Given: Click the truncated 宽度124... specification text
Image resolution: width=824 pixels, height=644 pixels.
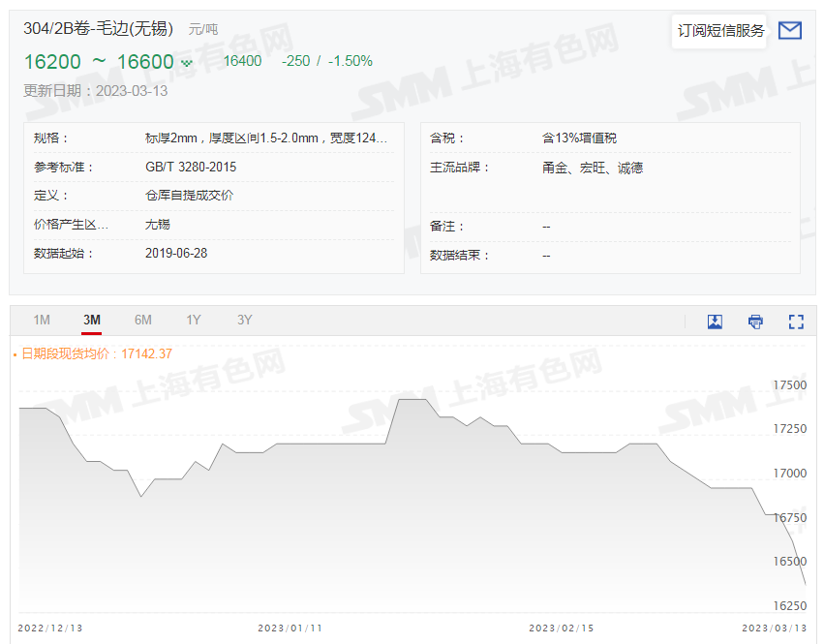Looking at the screenshot, I should tap(358, 138).
